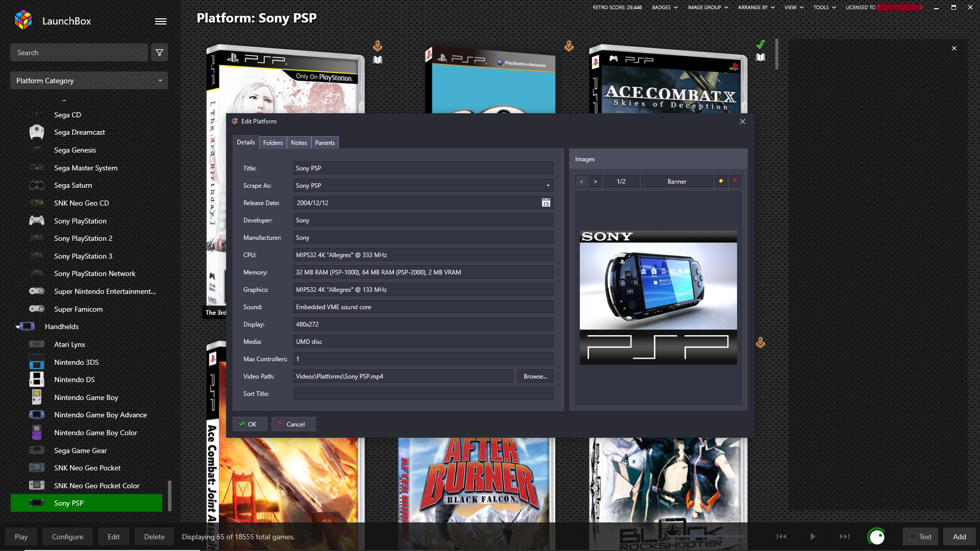Click the manual book badge on Ace Combat X
The width and height of the screenshot is (980, 551).
pyautogui.click(x=761, y=58)
